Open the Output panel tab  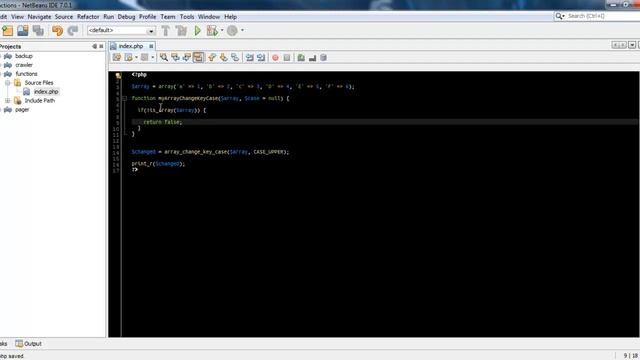click(x=29, y=344)
